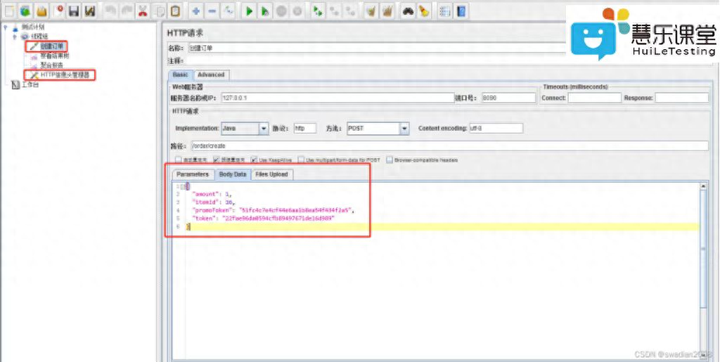Click the grey Stop test icon

tap(281, 11)
